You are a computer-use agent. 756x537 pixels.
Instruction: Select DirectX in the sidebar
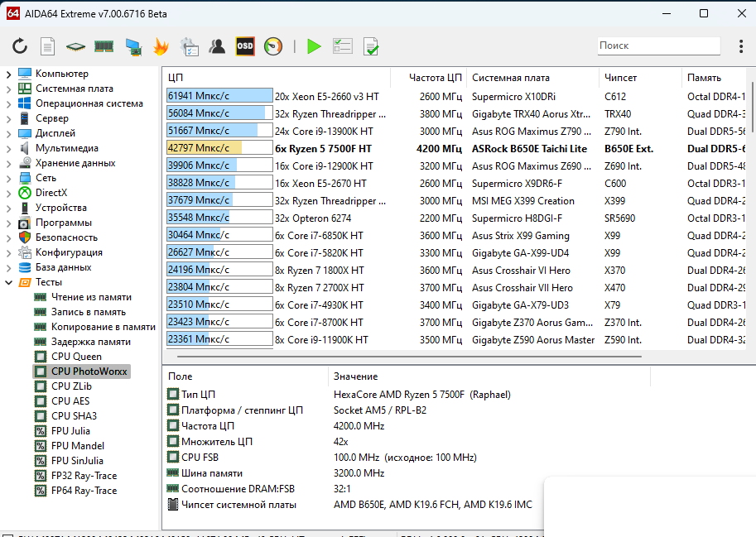51,193
